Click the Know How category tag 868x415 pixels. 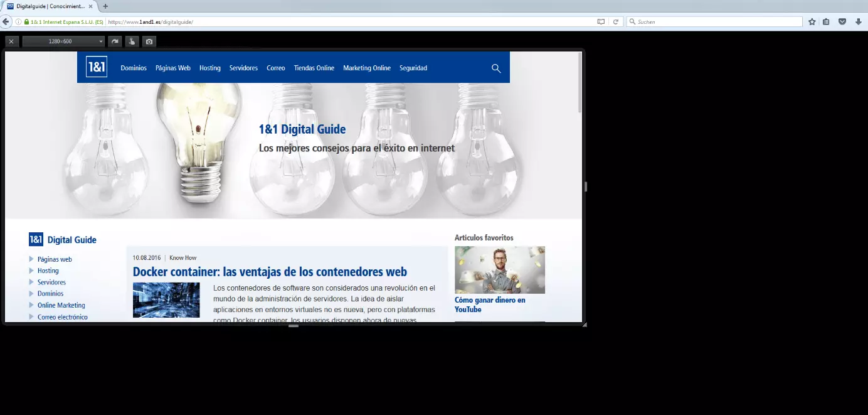pos(183,258)
